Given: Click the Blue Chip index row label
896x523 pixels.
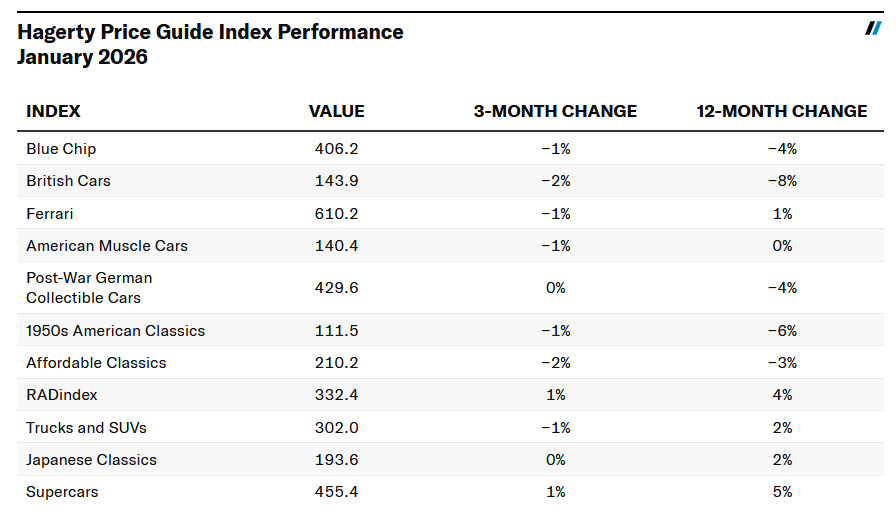Looking at the screenshot, I should coord(61,149).
